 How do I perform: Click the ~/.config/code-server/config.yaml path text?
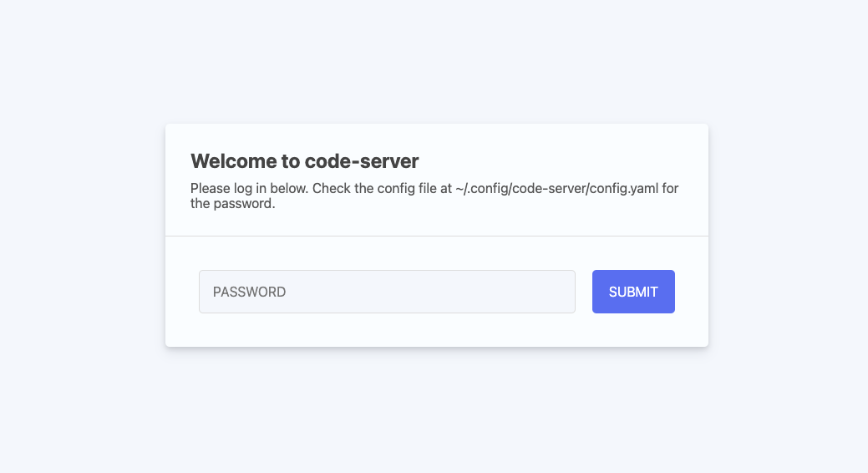[557, 188]
